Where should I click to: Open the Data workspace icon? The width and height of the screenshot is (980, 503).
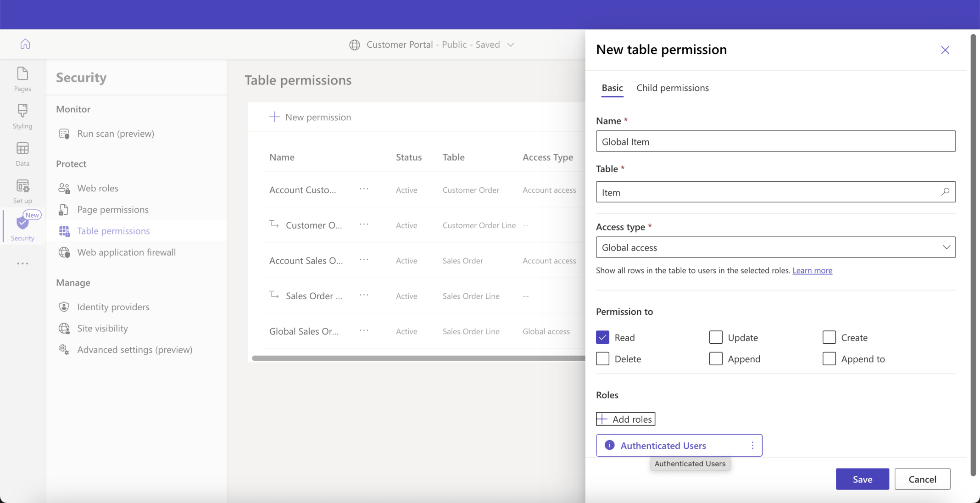[22, 154]
